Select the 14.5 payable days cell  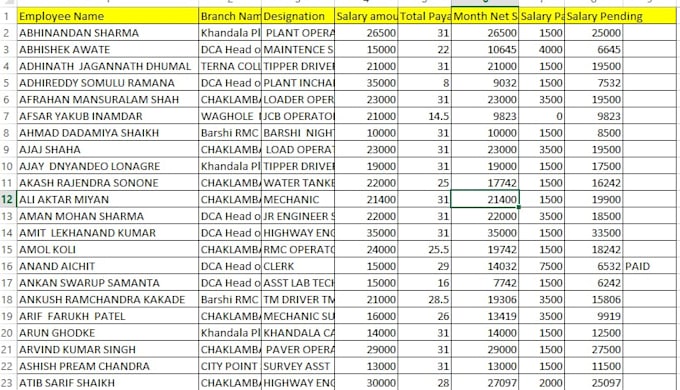point(425,116)
